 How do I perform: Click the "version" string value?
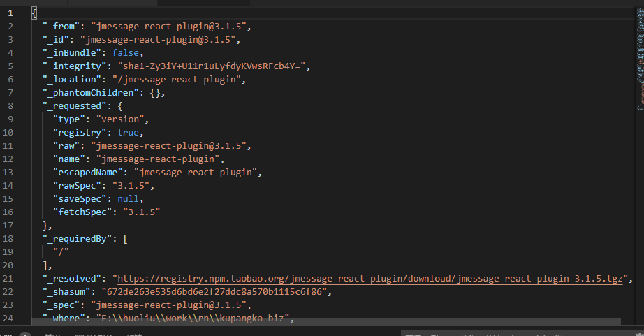point(120,119)
